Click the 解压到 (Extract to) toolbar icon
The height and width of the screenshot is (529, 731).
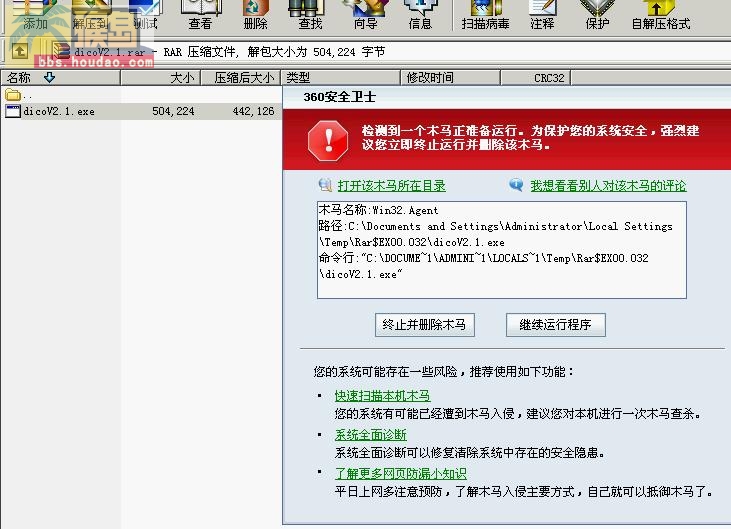coord(91,14)
